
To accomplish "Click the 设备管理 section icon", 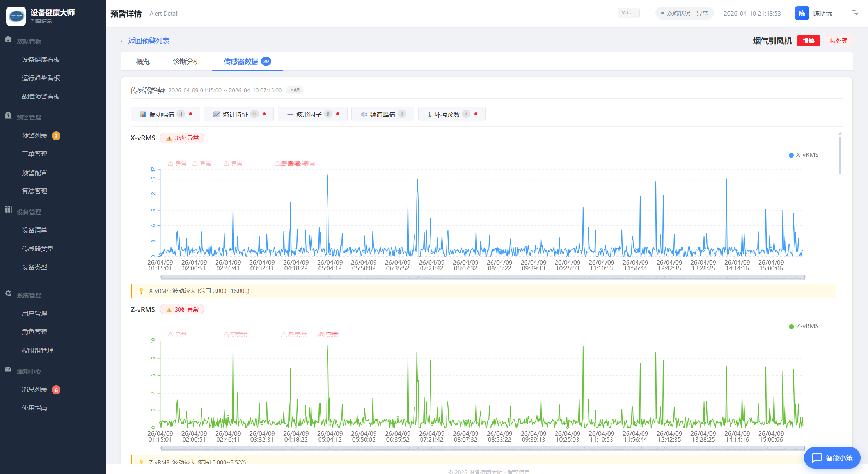I will point(8,210).
